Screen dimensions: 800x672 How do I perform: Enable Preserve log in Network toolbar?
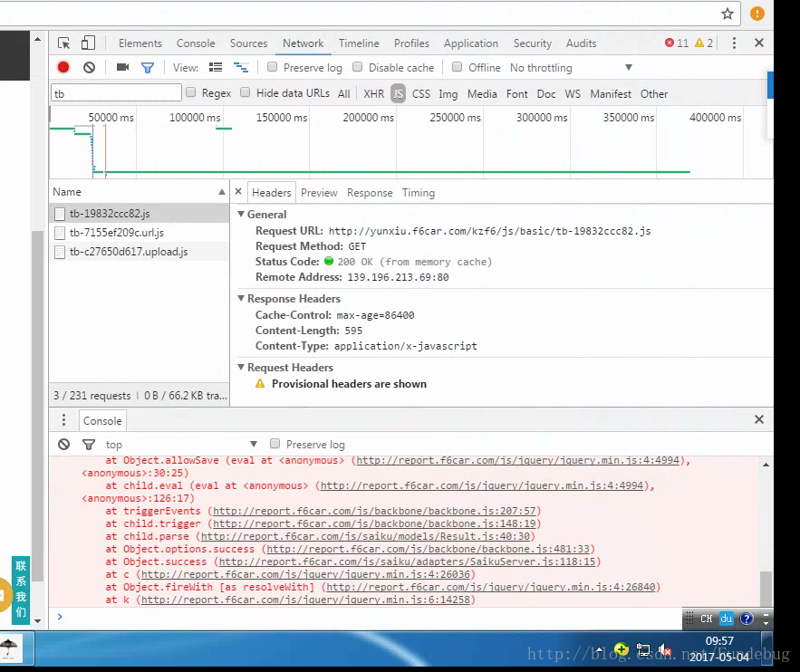pyautogui.click(x=273, y=67)
